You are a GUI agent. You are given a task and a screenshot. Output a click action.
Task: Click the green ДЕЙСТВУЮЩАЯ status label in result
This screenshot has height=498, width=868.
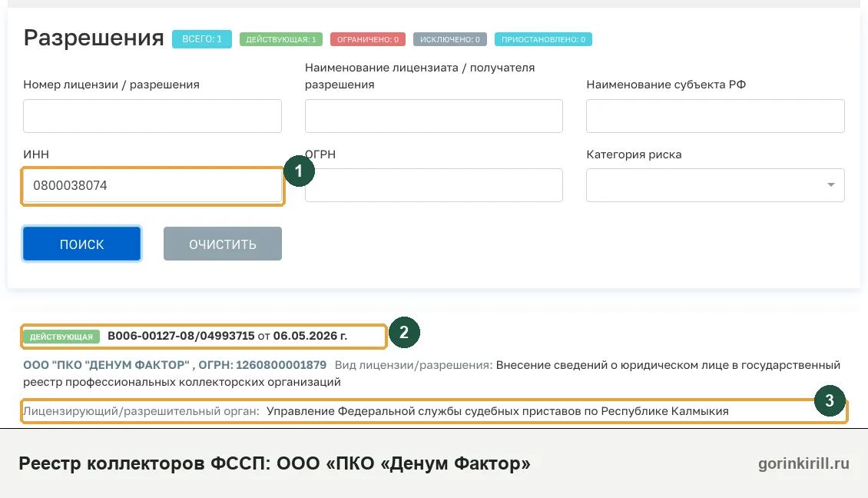61,337
